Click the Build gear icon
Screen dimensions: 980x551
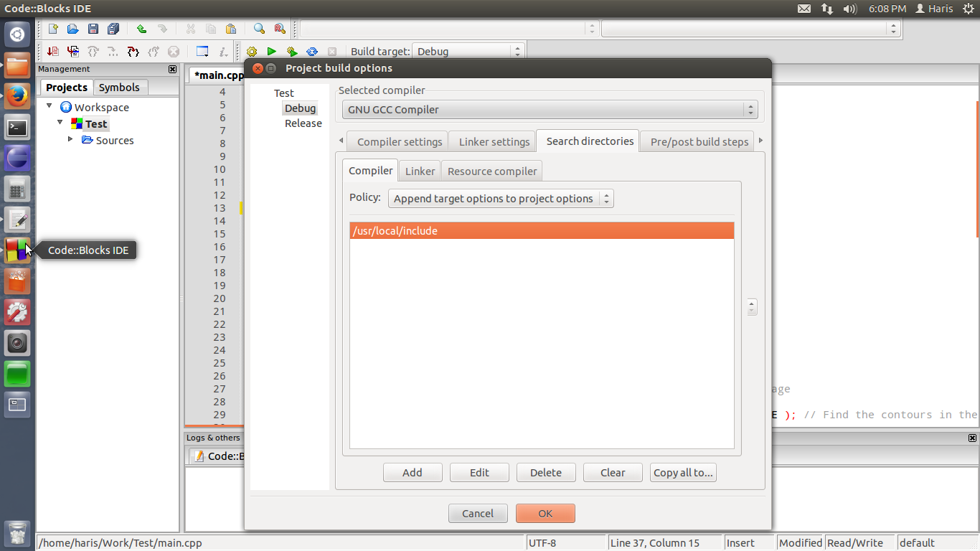point(252,52)
